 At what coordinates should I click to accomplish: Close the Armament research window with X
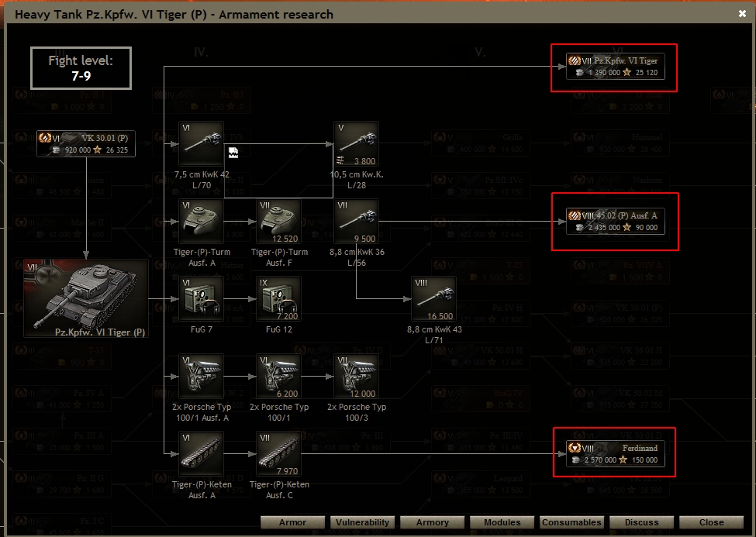pyautogui.click(x=743, y=14)
